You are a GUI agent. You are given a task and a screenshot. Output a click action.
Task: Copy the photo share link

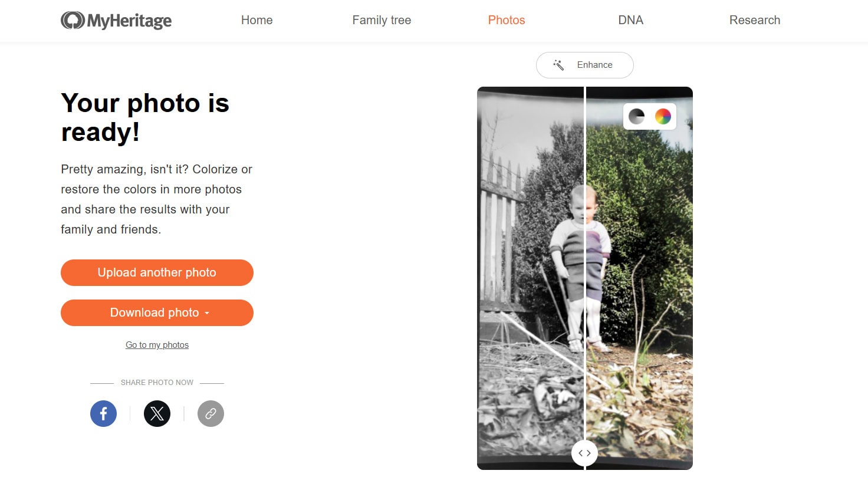211,413
